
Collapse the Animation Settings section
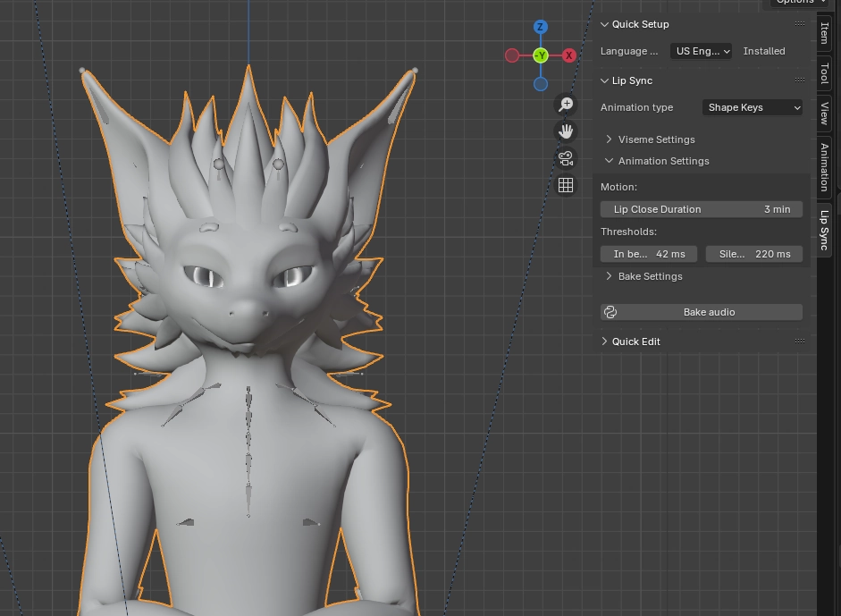663,161
